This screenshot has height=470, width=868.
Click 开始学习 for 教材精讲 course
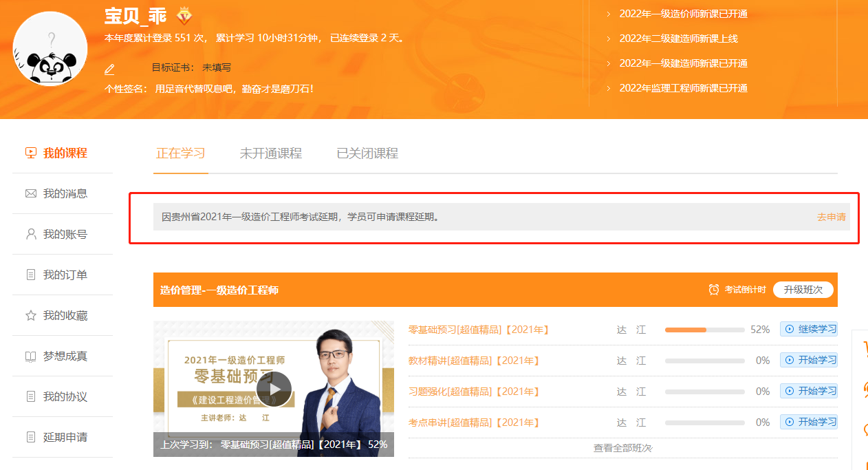(x=809, y=361)
